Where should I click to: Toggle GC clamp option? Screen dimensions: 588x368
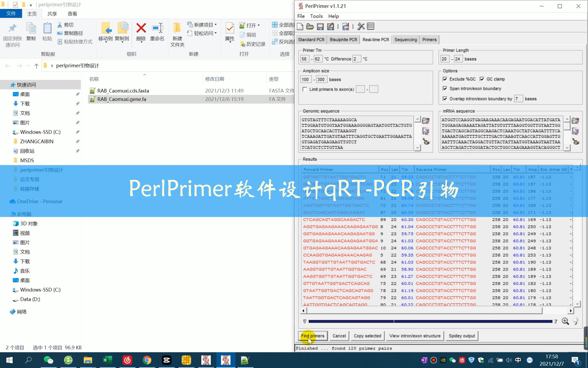point(482,79)
